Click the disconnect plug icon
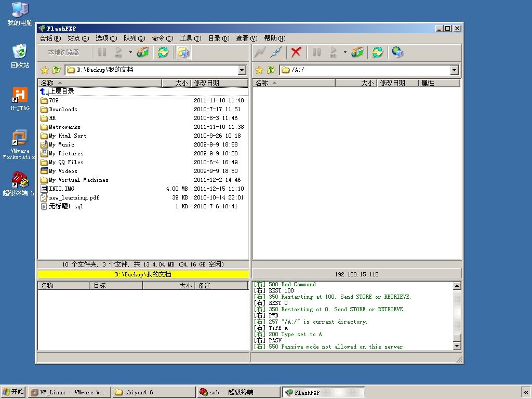 pos(276,52)
